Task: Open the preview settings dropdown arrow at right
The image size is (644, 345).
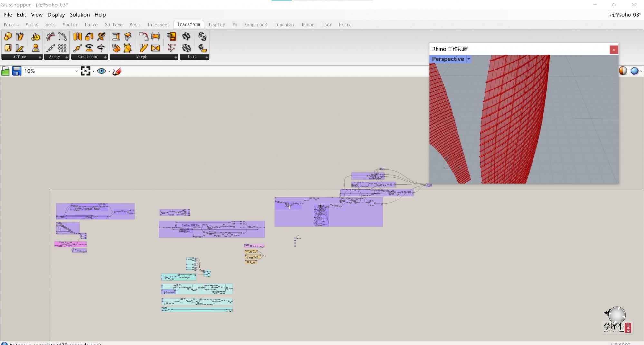Action: [x=641, y=71]
